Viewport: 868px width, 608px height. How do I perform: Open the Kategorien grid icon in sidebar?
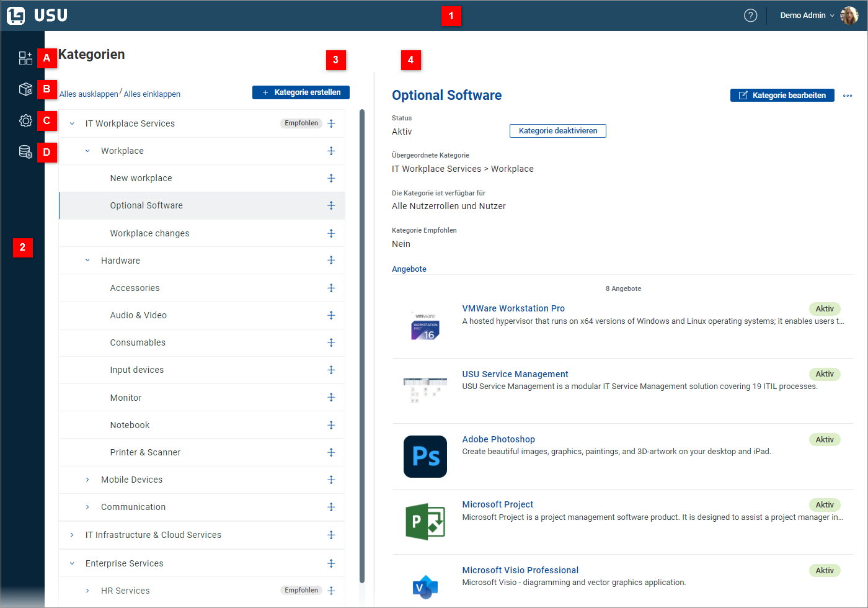[x=25, y=58]
